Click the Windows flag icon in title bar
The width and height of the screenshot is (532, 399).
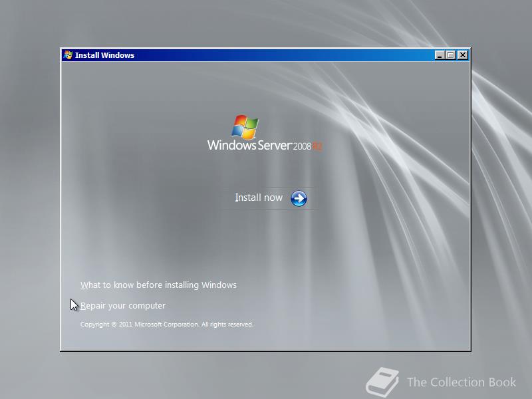[68, 55]
